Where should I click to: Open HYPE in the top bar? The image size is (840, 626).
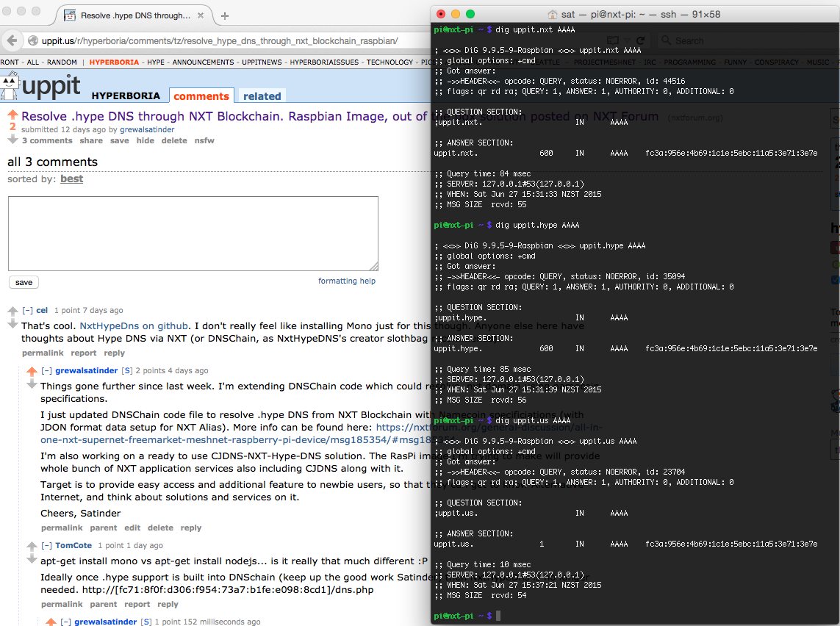click(x=156, y=62)
